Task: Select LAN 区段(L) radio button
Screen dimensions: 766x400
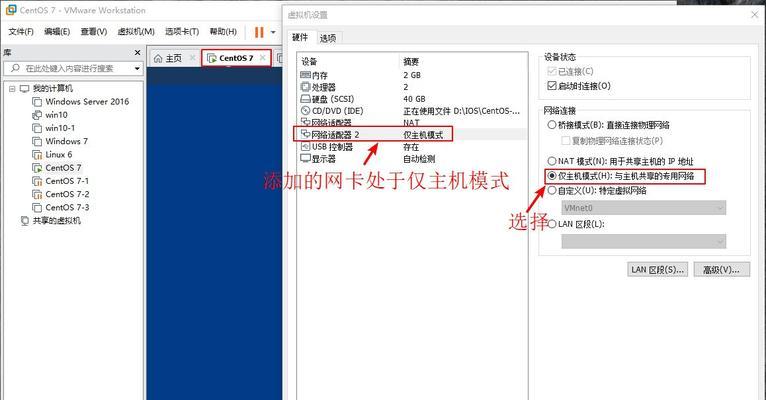Action: pos(552,224)
